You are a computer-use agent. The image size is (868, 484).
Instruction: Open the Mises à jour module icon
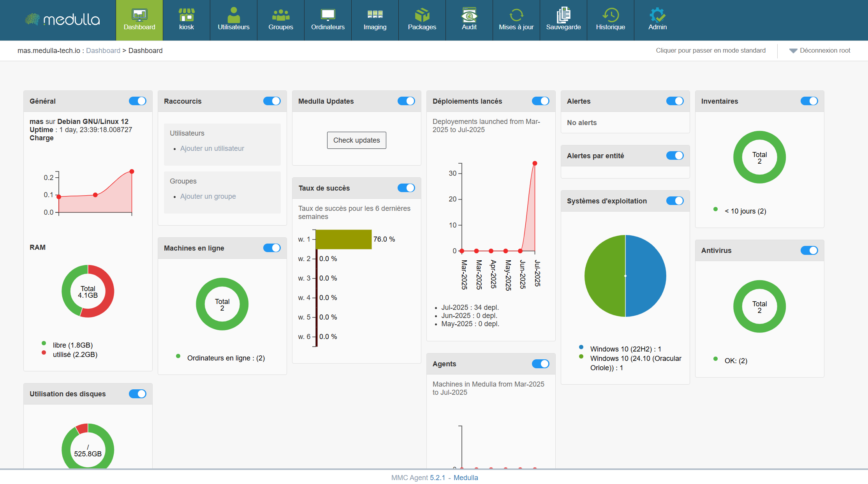(516, 20)
